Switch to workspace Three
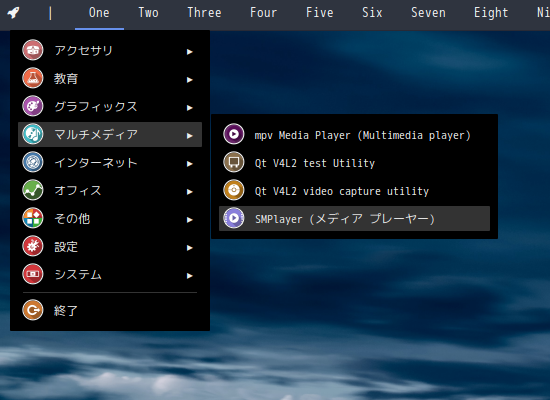This screenshot has width=550, height=400. [x=204, y=13]
